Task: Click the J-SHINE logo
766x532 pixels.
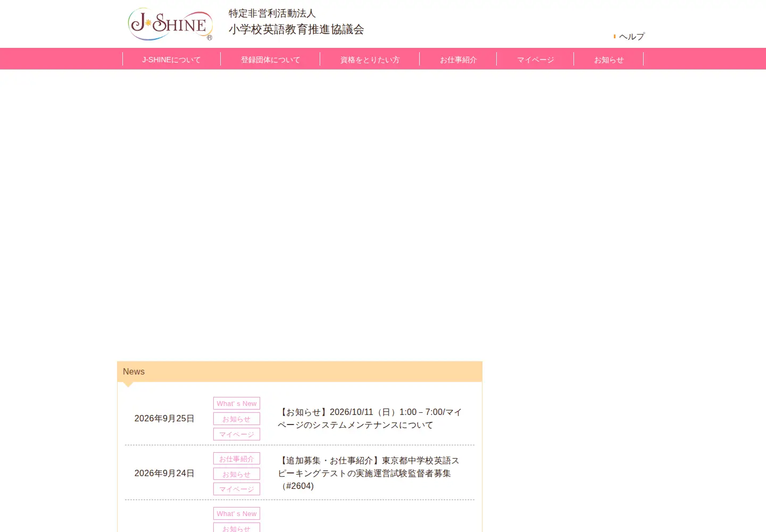Action: point(171,24)
